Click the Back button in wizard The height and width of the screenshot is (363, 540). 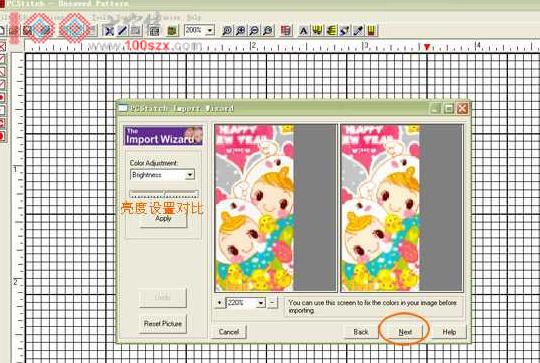coord(361,332)
